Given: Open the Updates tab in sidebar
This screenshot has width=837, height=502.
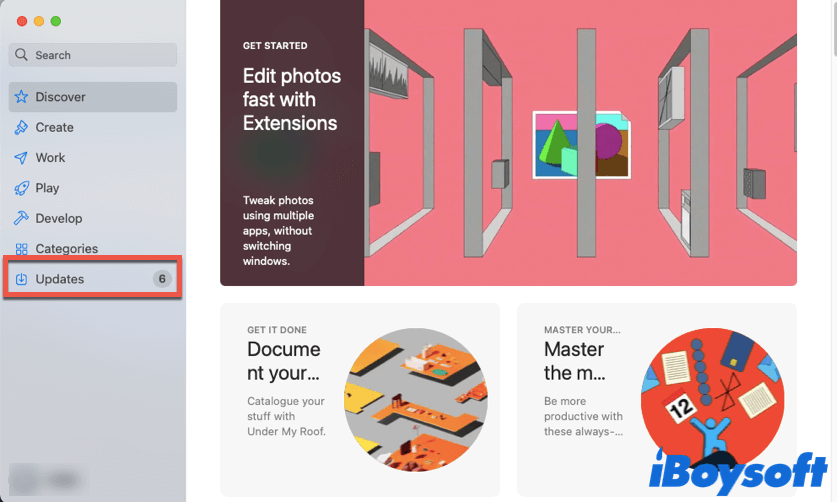Looking at the screenshot, I should [93, 279].
